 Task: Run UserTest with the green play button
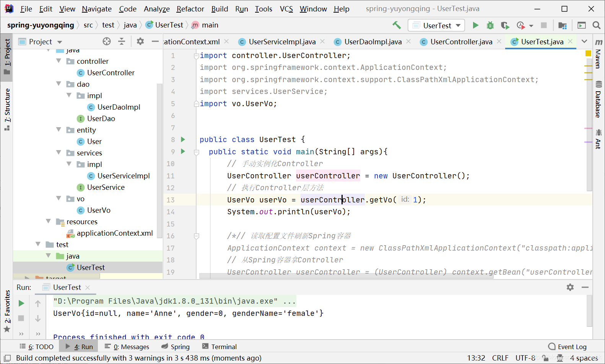pyautogui.click(x=475, y=25)
